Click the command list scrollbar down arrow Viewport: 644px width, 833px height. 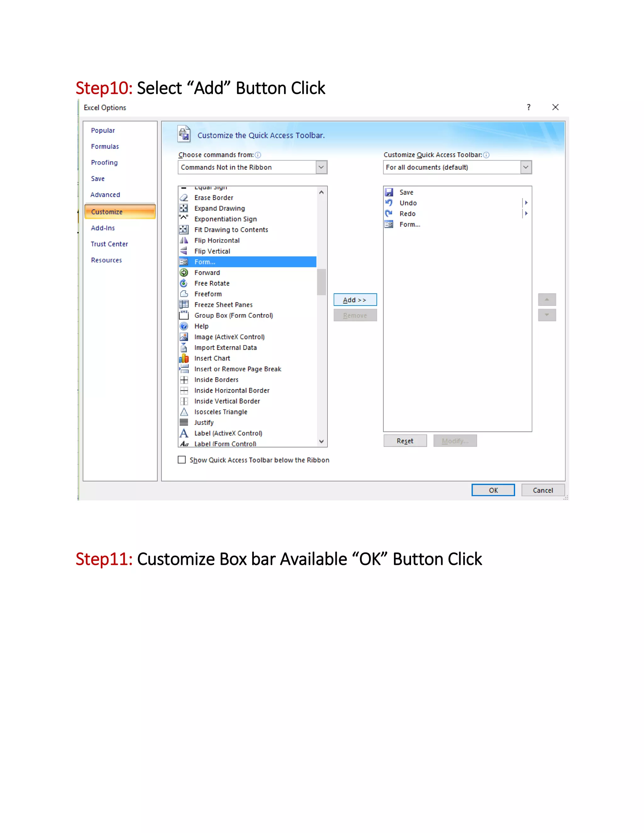tap(321, 442)
